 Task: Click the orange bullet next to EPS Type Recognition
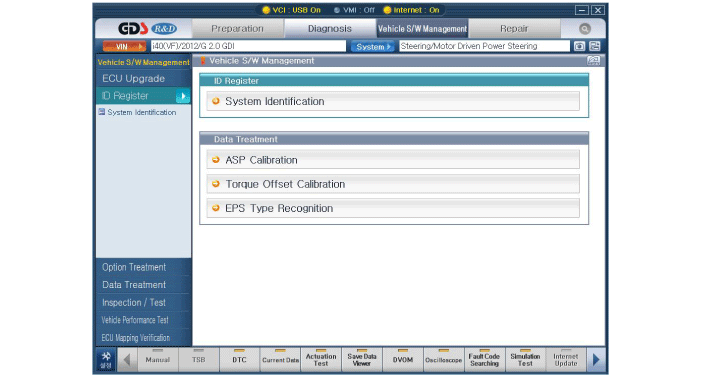[x=215, y=208]
